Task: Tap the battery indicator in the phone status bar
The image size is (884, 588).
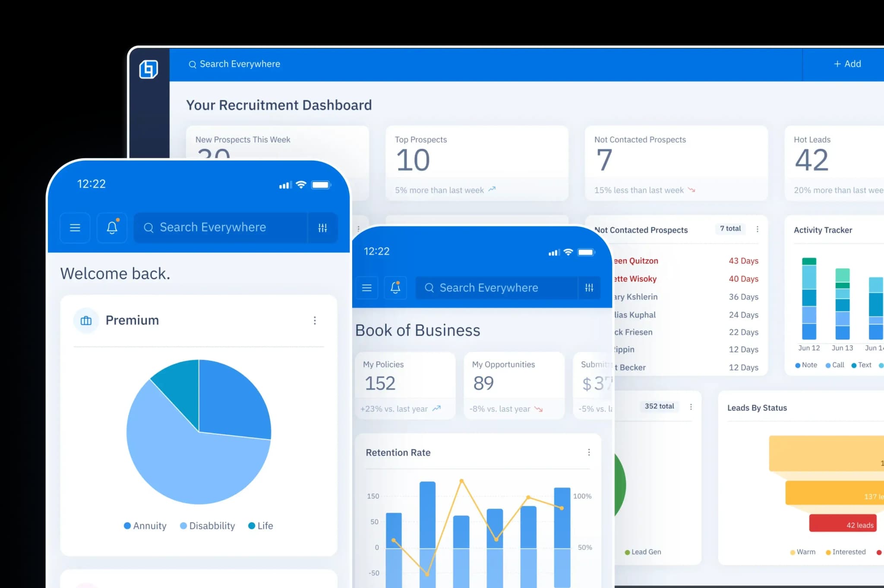Action: coord(321,185)
